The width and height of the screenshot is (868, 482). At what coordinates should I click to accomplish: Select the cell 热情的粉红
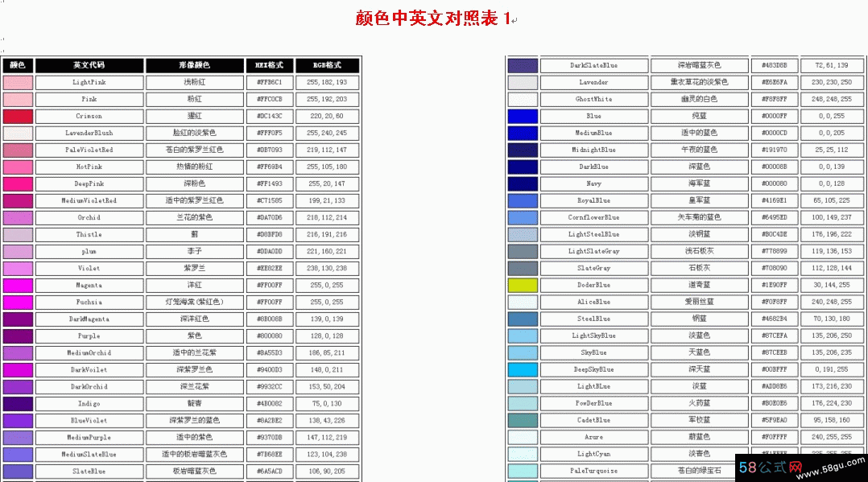pos(194,167)
